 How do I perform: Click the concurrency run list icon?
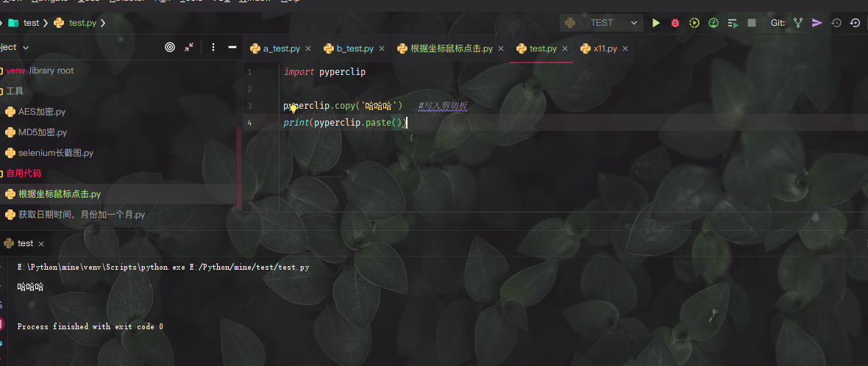click(733, 23)
